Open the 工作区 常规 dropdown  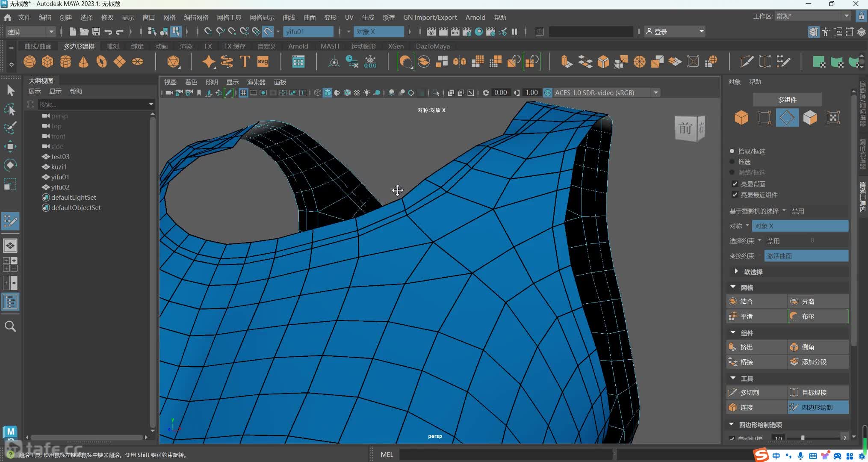tap(813, 16)
